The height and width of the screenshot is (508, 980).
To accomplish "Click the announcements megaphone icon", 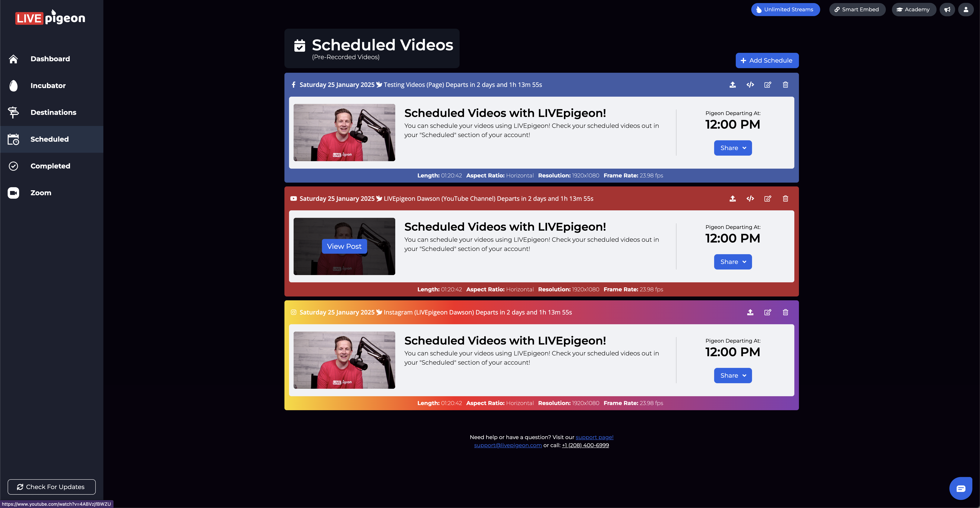I will tap(947, 10).
